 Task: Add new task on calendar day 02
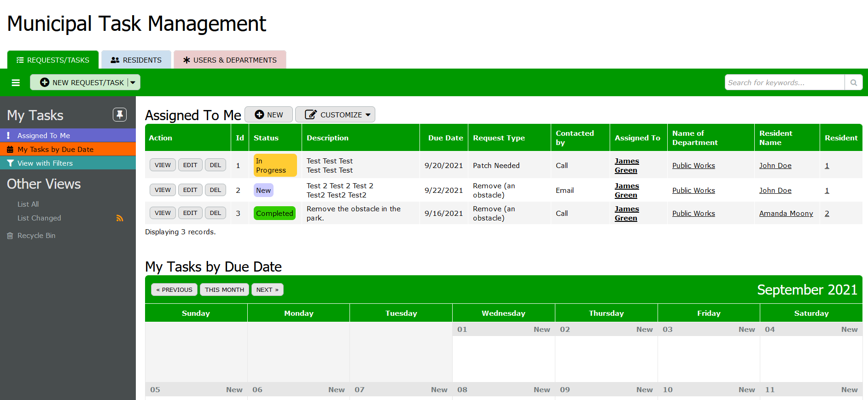click(644, 330)
